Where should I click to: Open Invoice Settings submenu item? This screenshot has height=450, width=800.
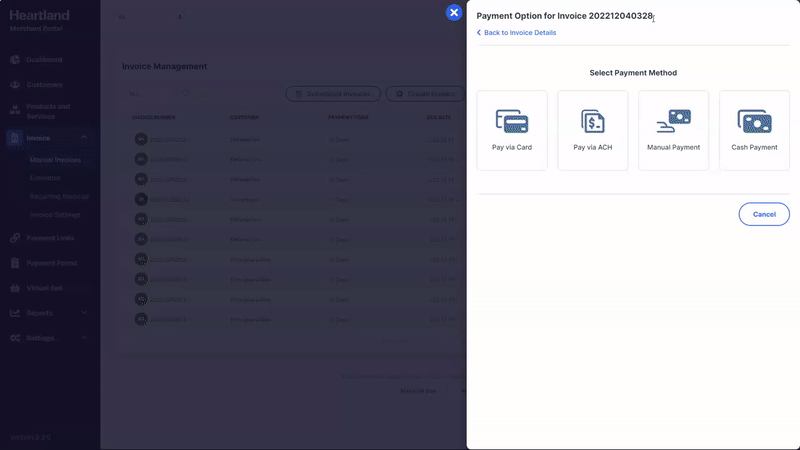click(x=55, y=215)
